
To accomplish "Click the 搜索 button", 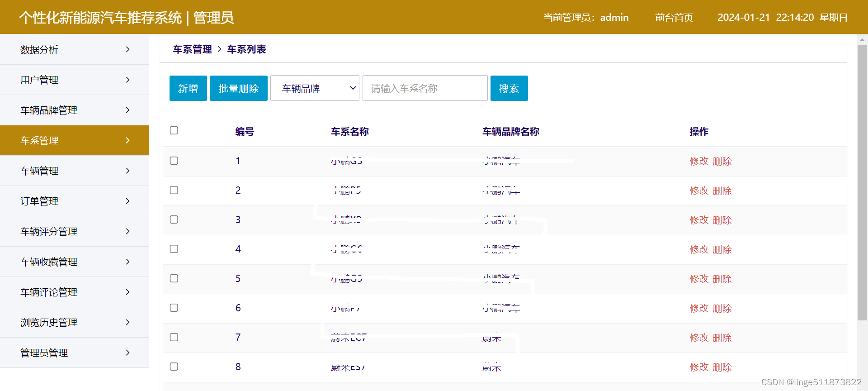I will [x=509, y=88].
